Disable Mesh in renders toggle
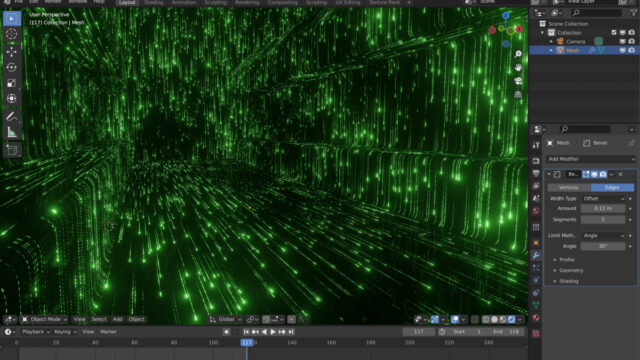 pos(632,50)
